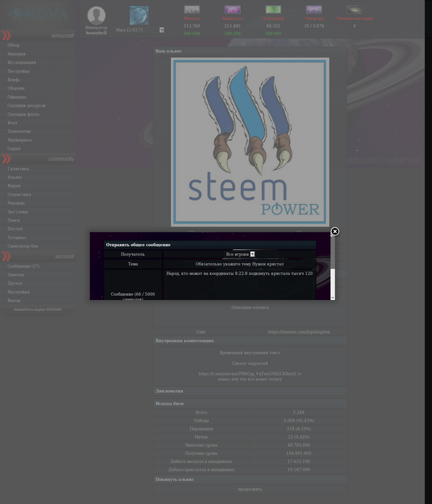Open Империя menu item
Screen dimensions: 432x504
click(x=16, y=53)
